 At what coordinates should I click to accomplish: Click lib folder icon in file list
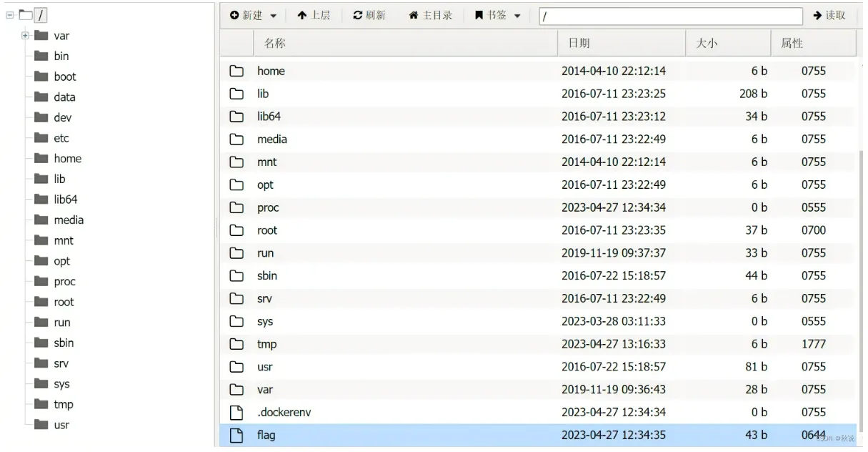tap(236, 94)
